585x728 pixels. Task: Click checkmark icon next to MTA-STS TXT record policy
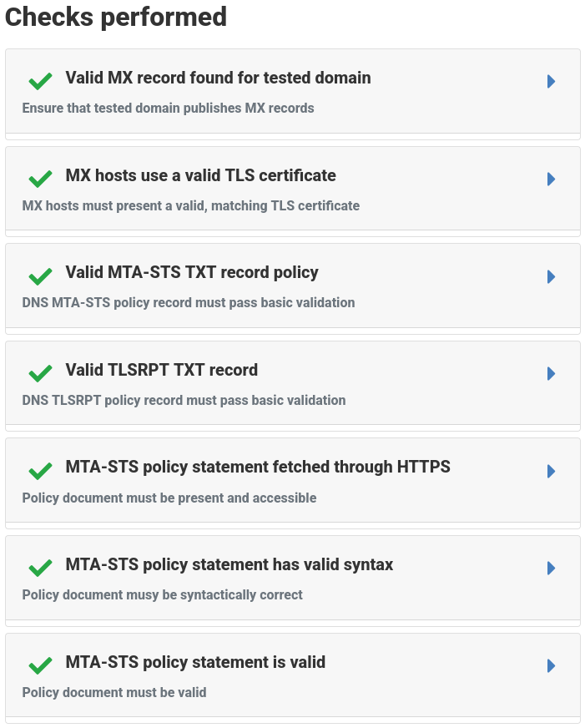coord(40,276)
